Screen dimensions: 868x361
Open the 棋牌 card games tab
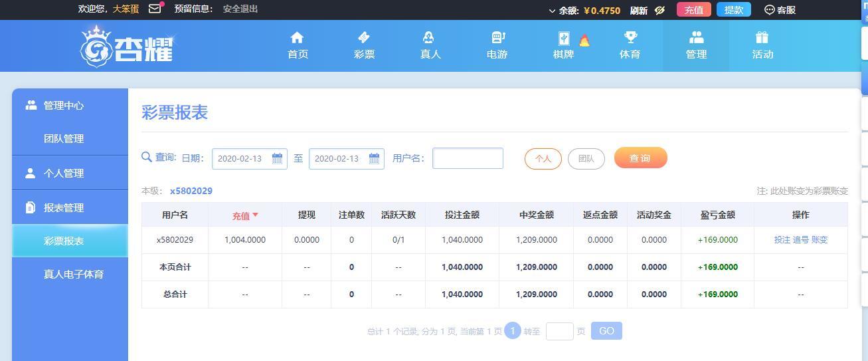pos(563,45)
